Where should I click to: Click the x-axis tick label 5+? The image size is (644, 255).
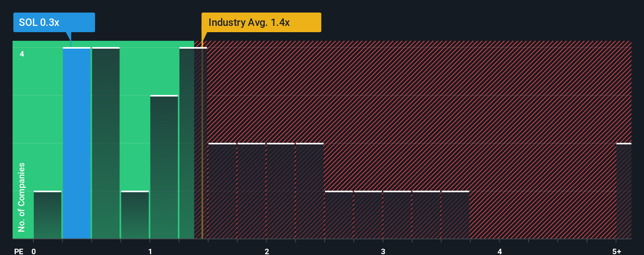click(617, 251)
